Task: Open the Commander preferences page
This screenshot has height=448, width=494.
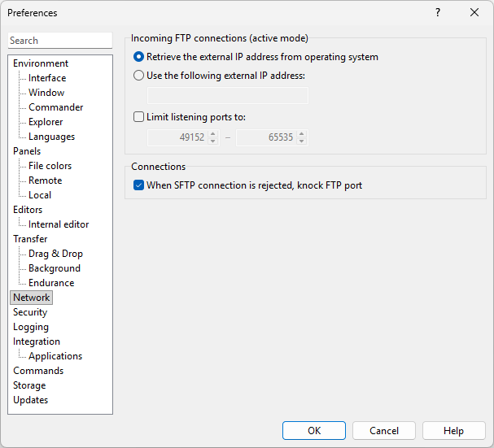Action: tap(55, 107)
